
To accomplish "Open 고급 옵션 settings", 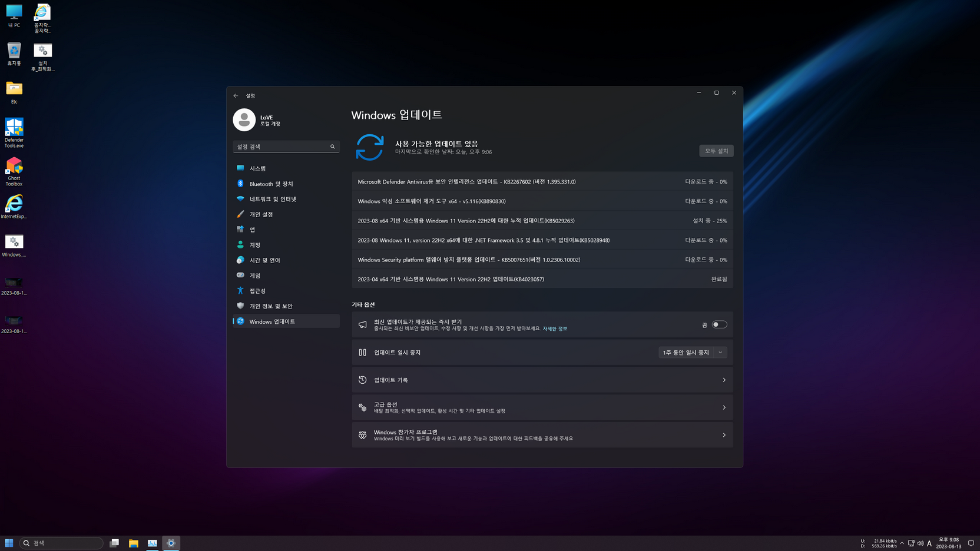I will [x=542, y=407].
